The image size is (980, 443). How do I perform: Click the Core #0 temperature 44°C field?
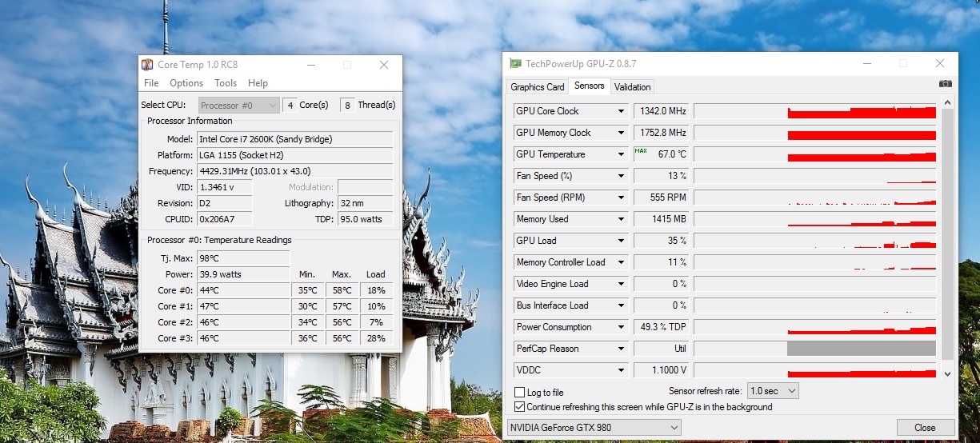point(243,290)
